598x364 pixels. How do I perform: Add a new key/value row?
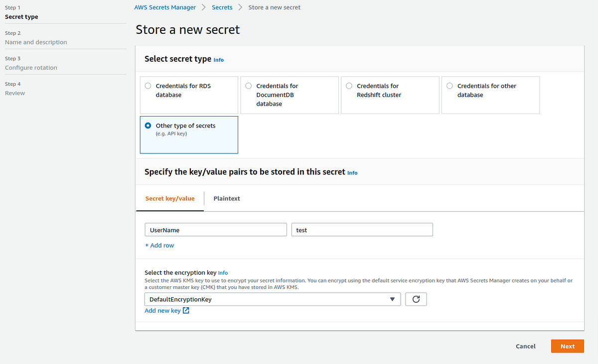coord(159,245)
